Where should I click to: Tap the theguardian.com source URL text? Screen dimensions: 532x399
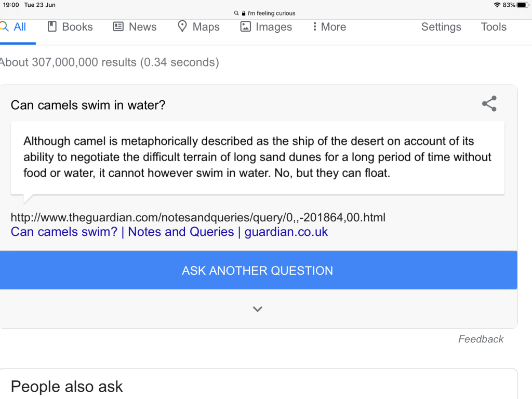(198, 217)
